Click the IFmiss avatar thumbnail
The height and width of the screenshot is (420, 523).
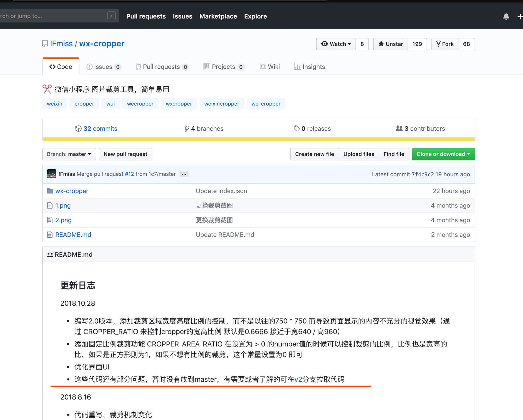point(52,174)
